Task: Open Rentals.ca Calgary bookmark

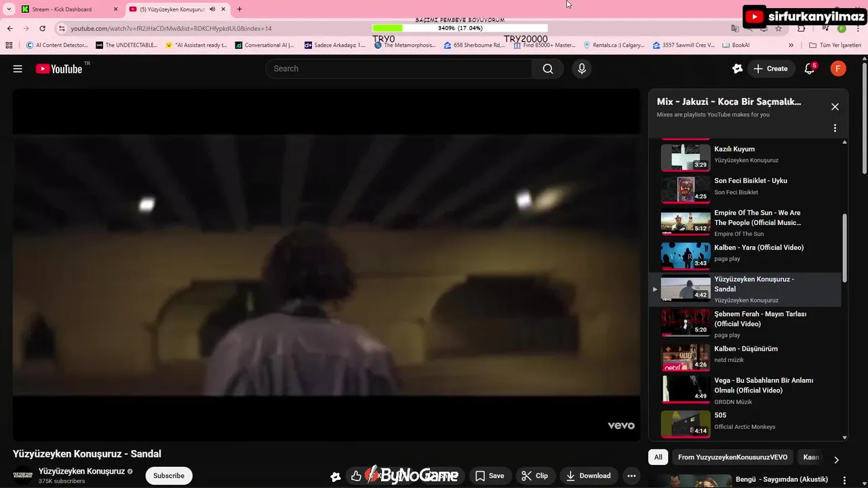Action: tap(614, 45)
